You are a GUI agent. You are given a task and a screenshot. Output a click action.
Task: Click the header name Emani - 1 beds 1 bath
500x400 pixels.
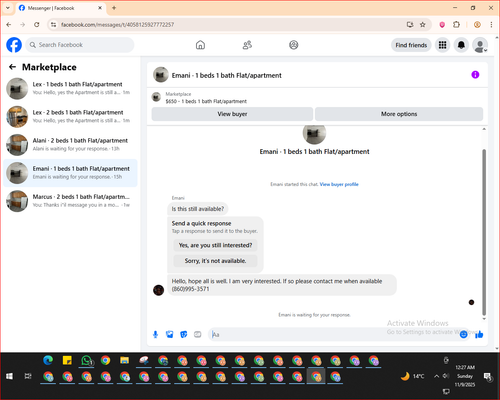pos(227,75)
